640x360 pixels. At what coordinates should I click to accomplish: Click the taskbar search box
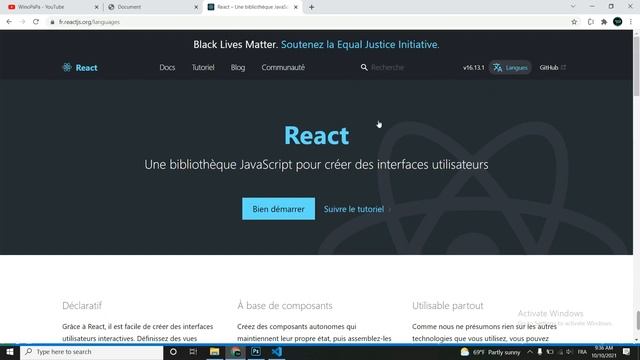(x=91, y=351)
